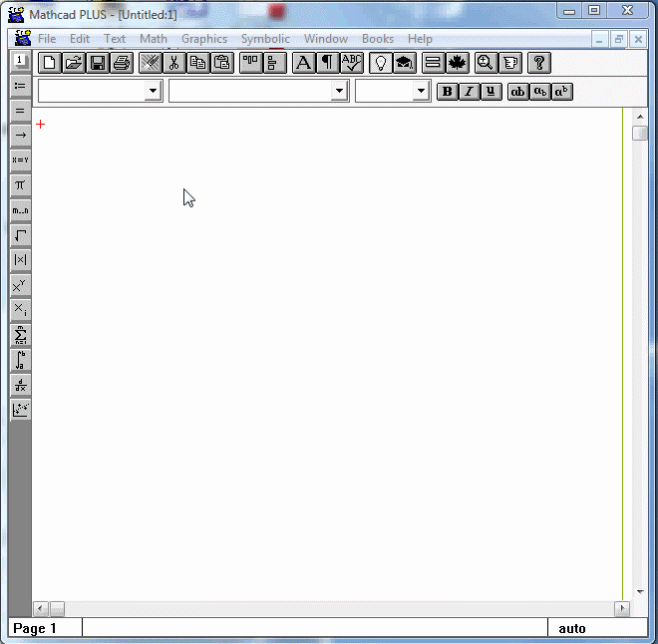The width and height of the screenshot is (658, 644).
Task: Open the font name dropdown arrow
Action: (340, 92)
